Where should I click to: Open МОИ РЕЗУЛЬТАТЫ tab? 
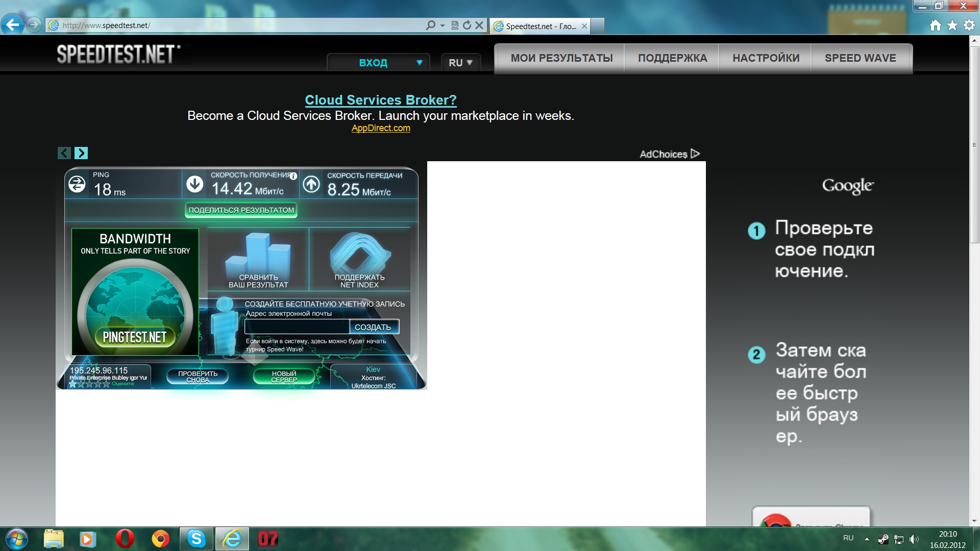tap(561, 58)
